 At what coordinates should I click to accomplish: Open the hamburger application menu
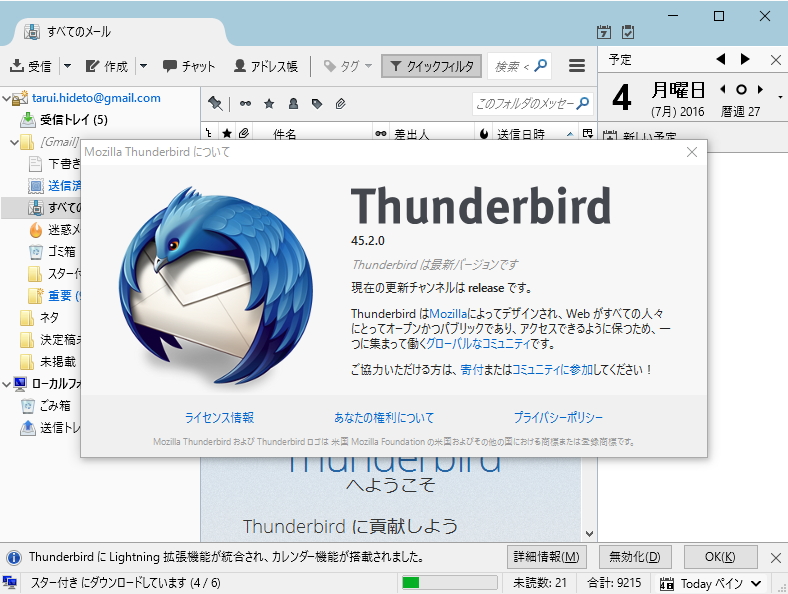576,65
